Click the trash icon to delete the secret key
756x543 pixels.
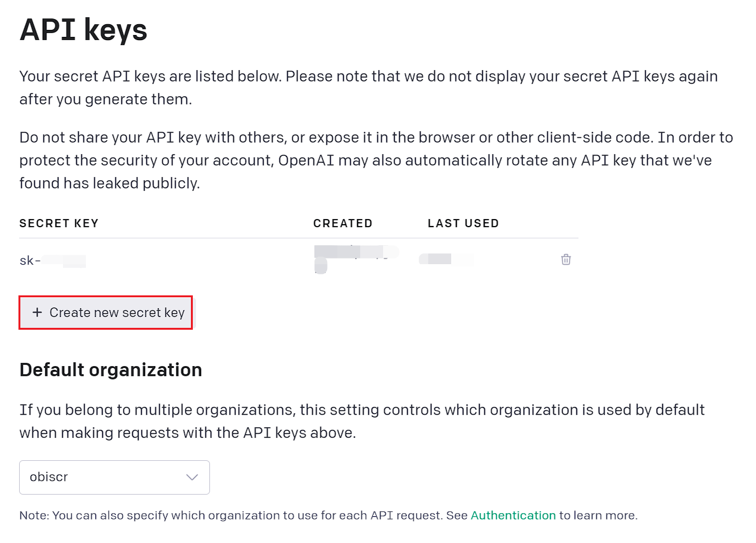click(x=566, y=260)
